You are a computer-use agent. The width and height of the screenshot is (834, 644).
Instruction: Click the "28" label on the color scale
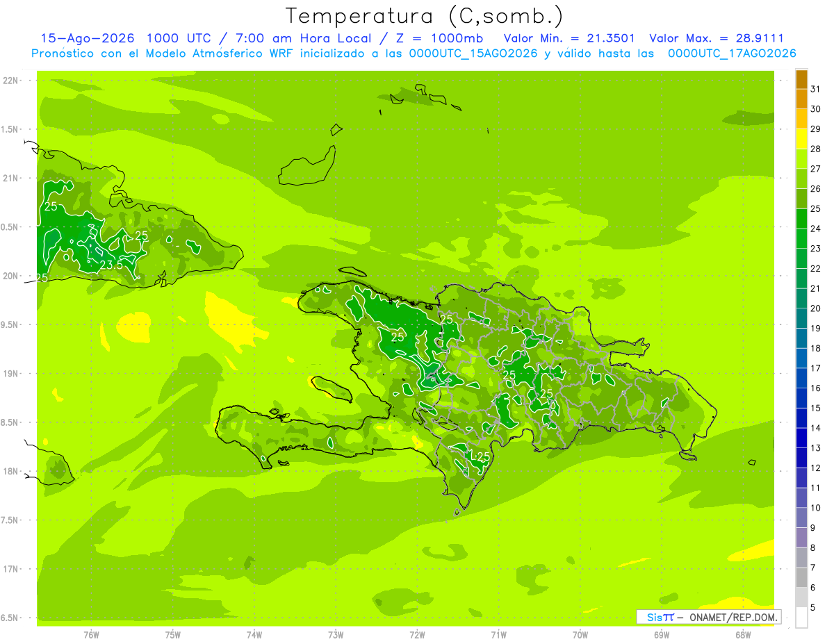[816, 149]
